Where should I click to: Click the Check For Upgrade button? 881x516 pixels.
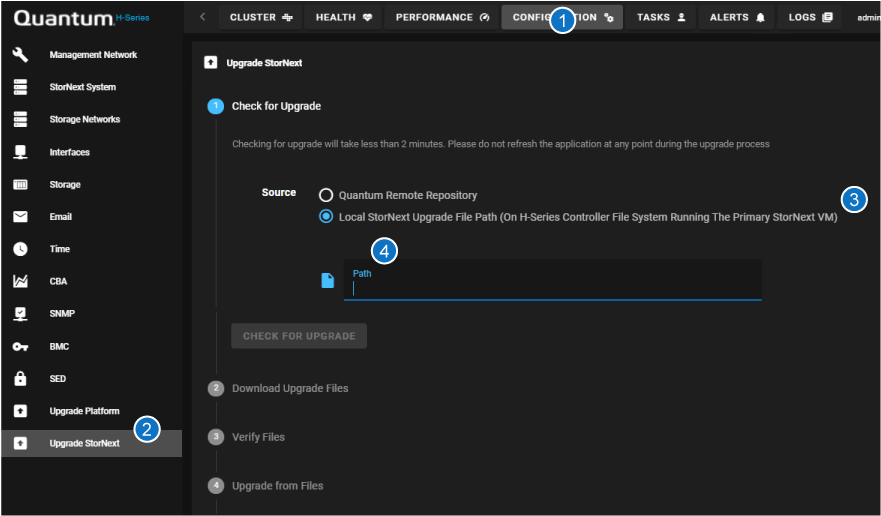299,336
